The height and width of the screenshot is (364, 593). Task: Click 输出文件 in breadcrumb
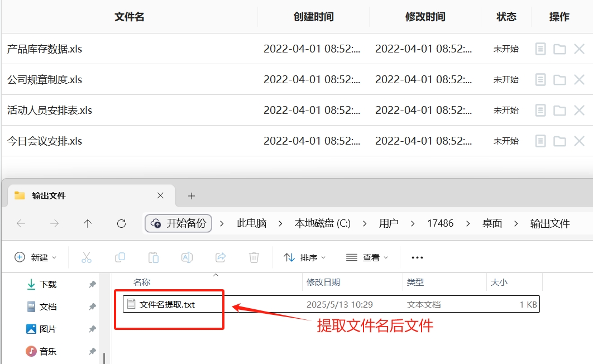point(550,223)
